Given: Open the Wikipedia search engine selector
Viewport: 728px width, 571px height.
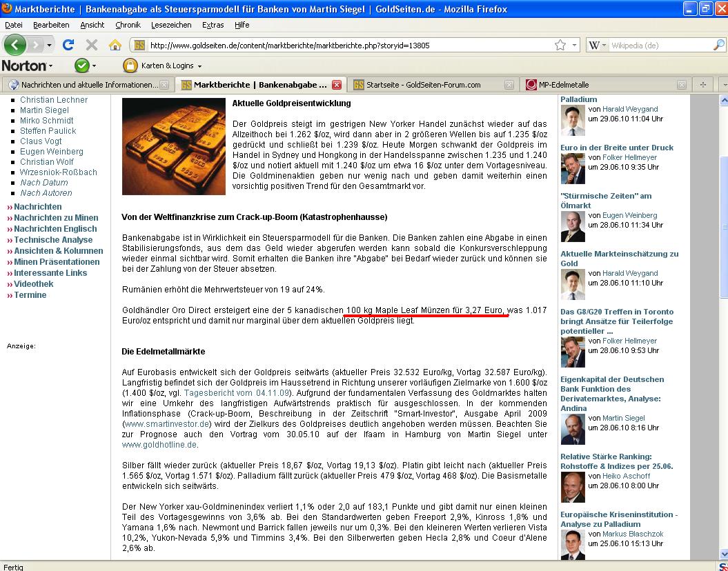Looking at the screenshot, I should [x=597, y=45].
